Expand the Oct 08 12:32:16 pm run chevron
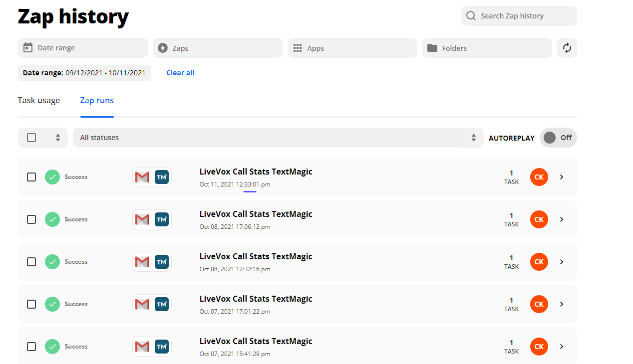The width and height of the screenshot is (633, 364). (562, 262)
